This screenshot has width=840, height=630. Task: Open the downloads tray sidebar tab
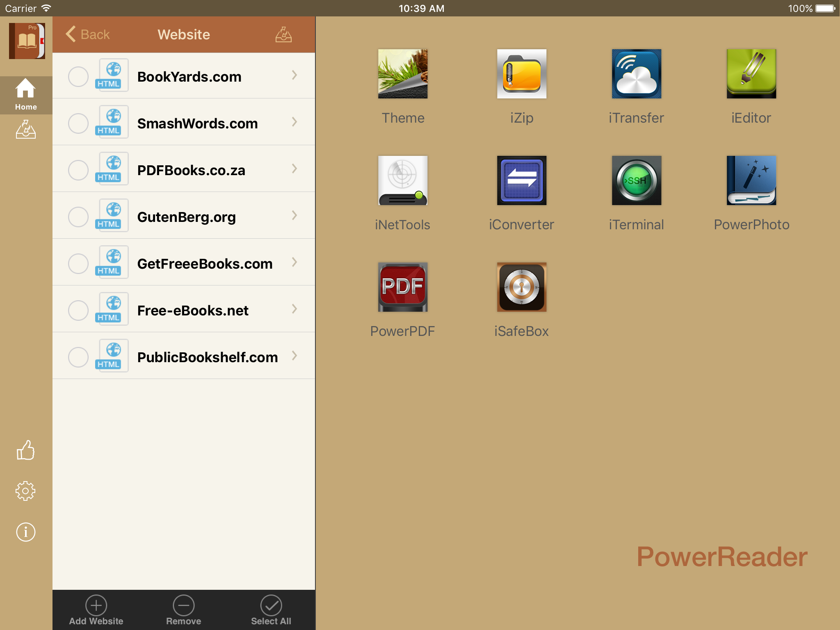(x=26, y=130)
